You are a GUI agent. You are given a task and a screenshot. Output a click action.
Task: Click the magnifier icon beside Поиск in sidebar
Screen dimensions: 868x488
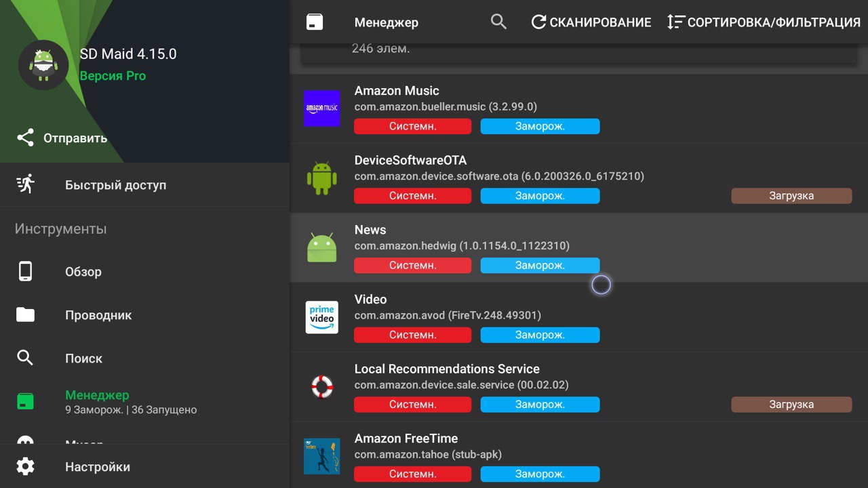(x=25, y=358)
